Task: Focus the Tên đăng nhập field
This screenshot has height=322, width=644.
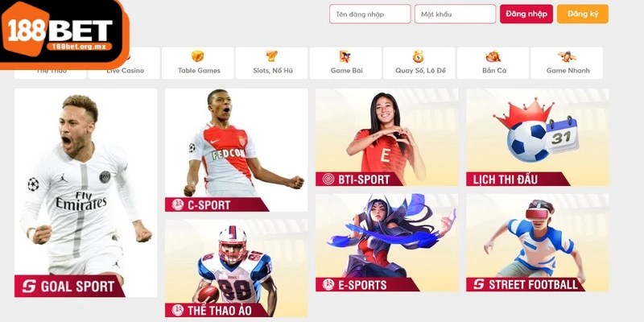Action: click(x=370, y=14)
